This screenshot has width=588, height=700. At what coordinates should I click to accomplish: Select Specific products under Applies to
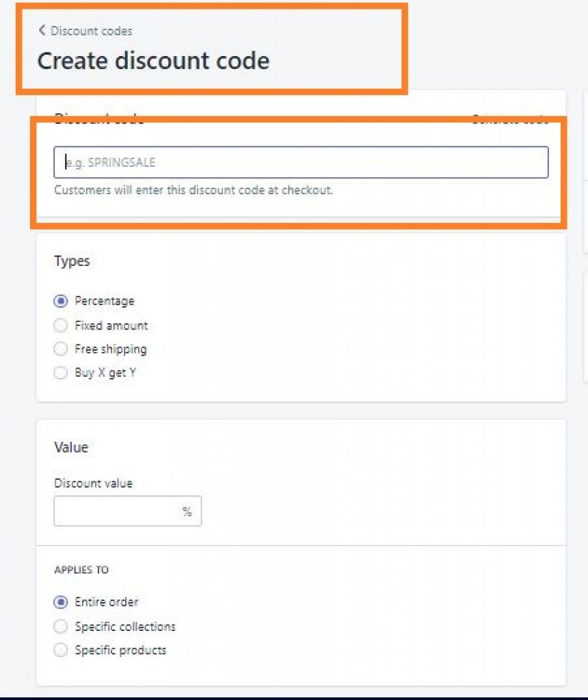click(x=60, y=649)
